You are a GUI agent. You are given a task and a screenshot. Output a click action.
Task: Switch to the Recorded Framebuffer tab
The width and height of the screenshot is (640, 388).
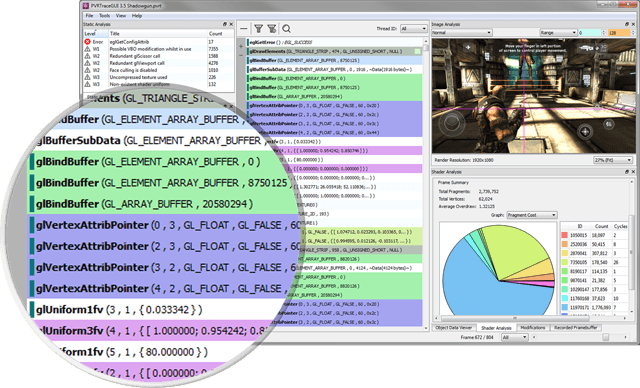[576, 328]
